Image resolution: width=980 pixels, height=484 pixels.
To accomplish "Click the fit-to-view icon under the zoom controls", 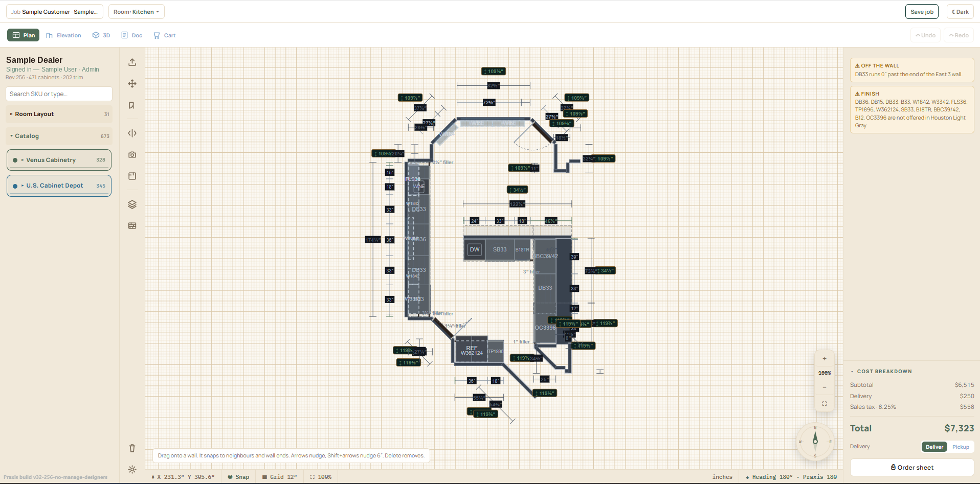I will 825,404.
